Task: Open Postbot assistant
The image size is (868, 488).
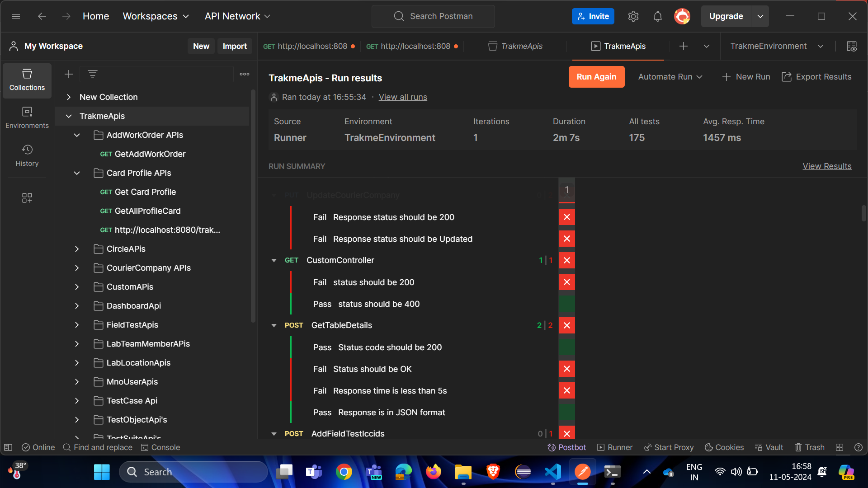Action: coord(567,447)
